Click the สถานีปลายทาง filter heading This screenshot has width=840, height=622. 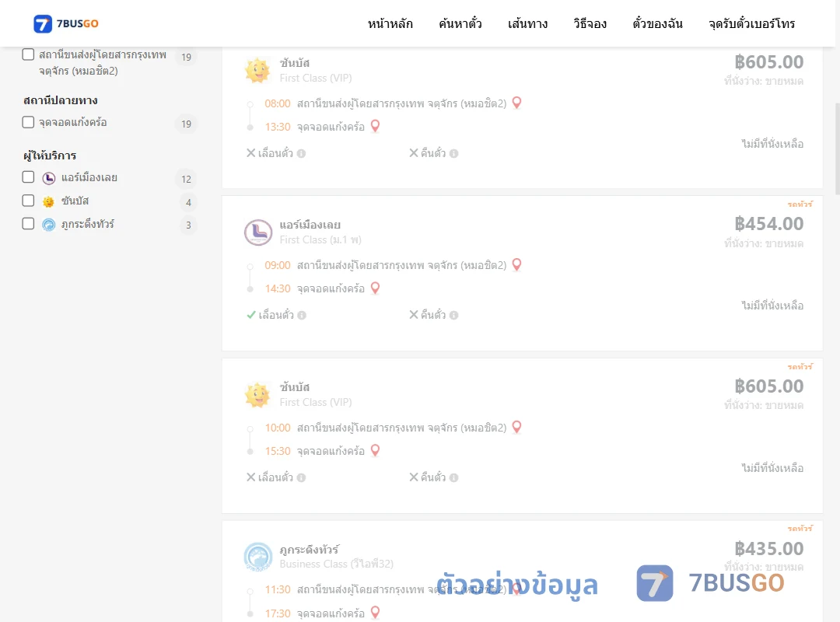(x=61, y=101)
